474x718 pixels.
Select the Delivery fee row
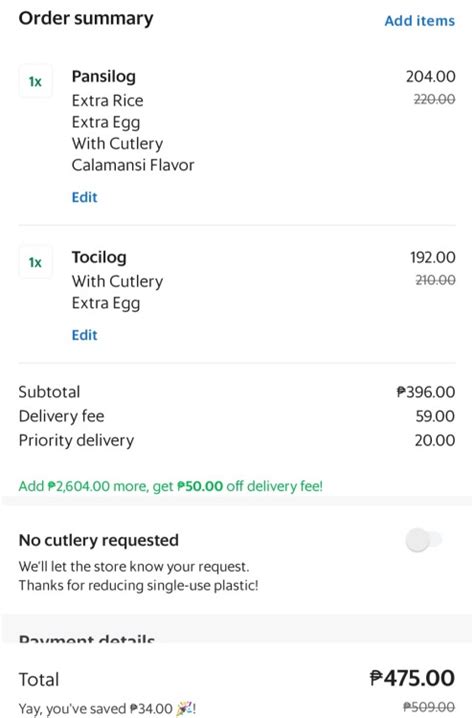[237, 416]
